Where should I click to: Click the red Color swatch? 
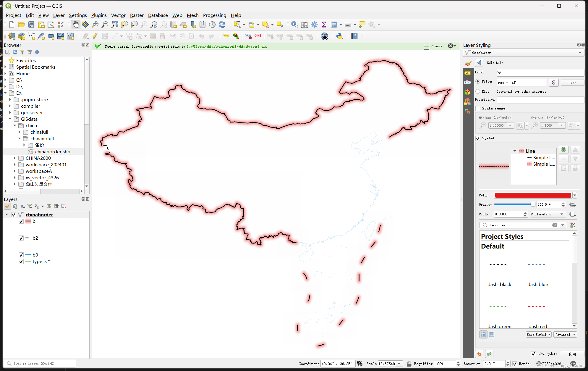tap(533, 195)
